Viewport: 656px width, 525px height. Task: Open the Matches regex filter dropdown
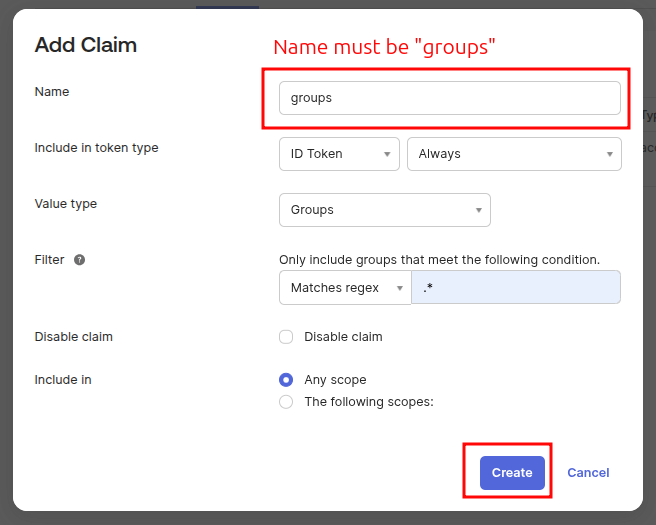(x=345, y=288)
